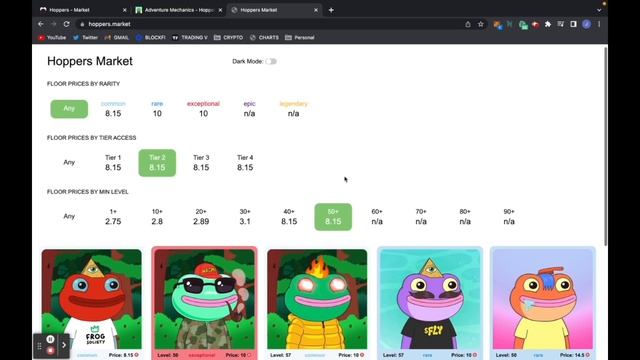The width and height of the screenshot is (640, 360).
Task: Pause the screen recording
Action: pos(50,339)
